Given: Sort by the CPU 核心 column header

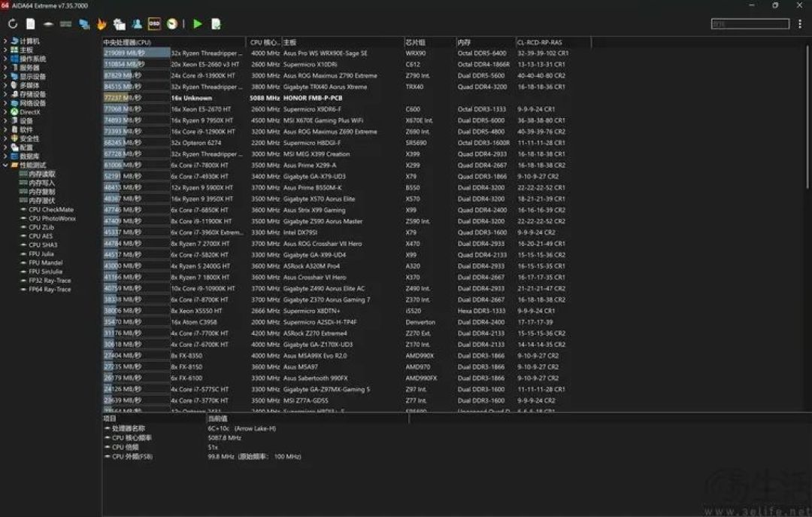Looking at the screenshot, I should pyautogui.click(x=264, y=42).
